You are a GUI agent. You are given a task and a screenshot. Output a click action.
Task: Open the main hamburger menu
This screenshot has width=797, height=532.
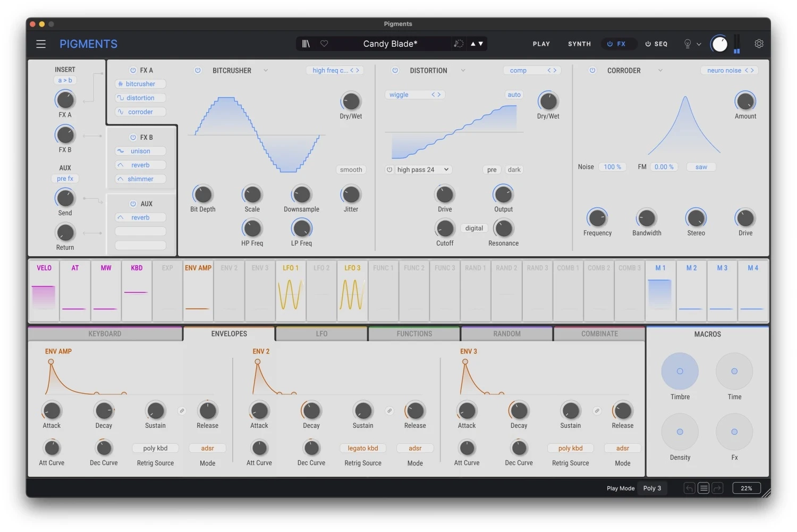pyautogui.click(x=41, y=44)
